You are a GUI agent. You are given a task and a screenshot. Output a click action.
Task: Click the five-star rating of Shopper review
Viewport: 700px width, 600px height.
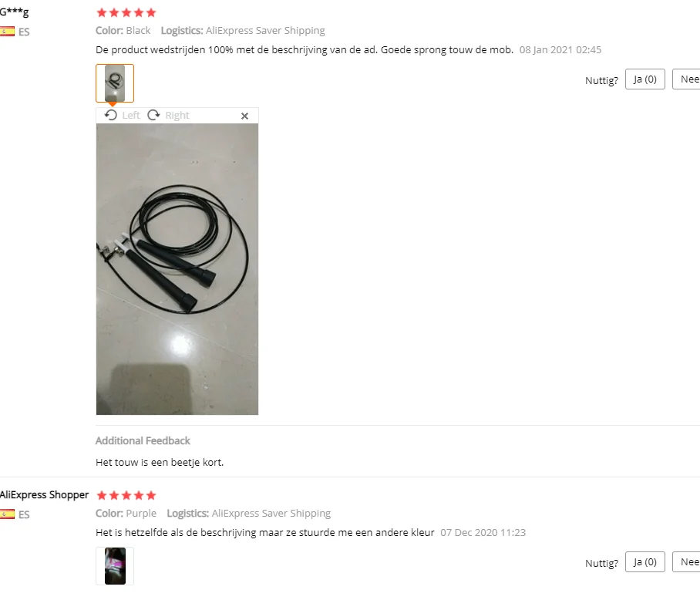(x=126, y=495)
